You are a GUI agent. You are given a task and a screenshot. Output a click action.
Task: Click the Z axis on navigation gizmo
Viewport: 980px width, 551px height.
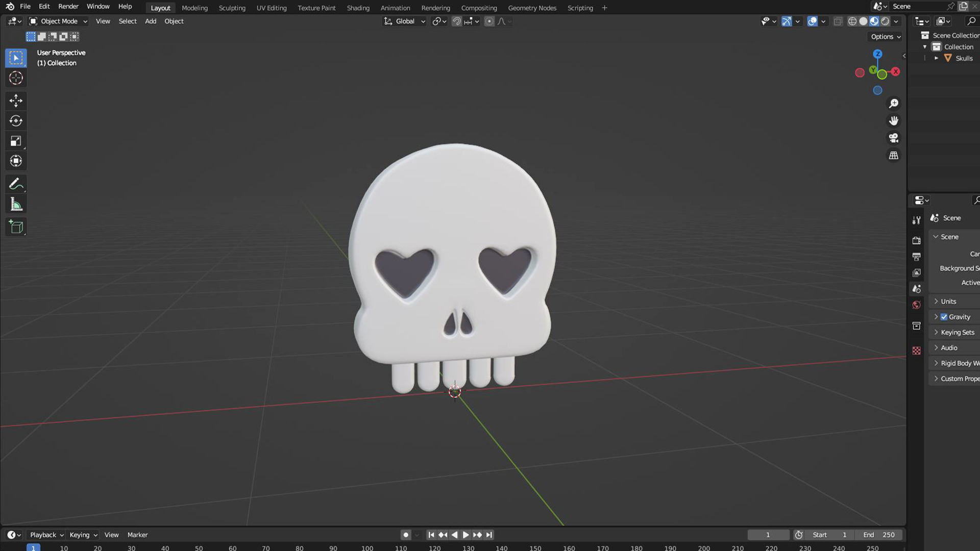point(877,54)
